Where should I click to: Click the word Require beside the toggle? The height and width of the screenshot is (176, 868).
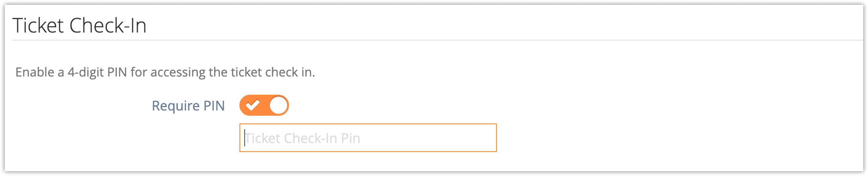[x=176, y=106]
